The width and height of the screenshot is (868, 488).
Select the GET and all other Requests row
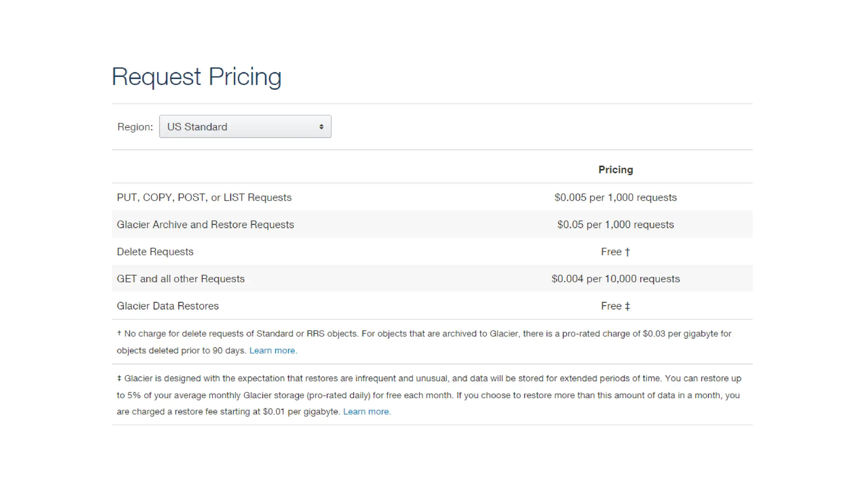[181, 279]
